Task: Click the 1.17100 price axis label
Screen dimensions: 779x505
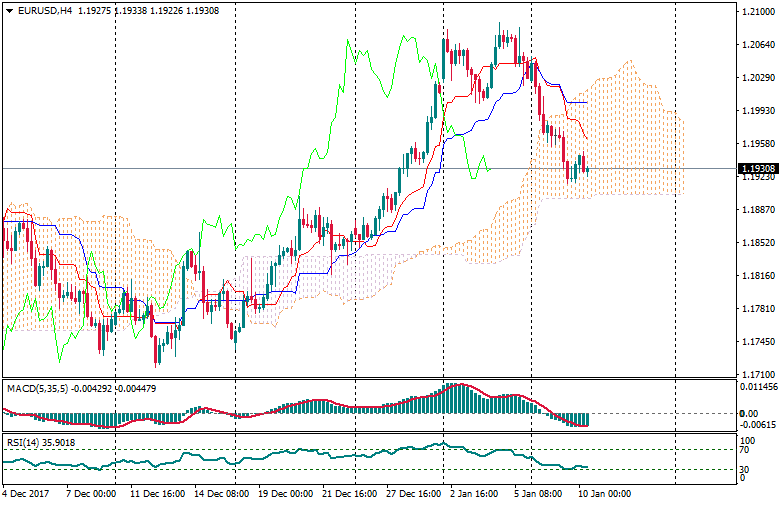Action: pos(755,374)
